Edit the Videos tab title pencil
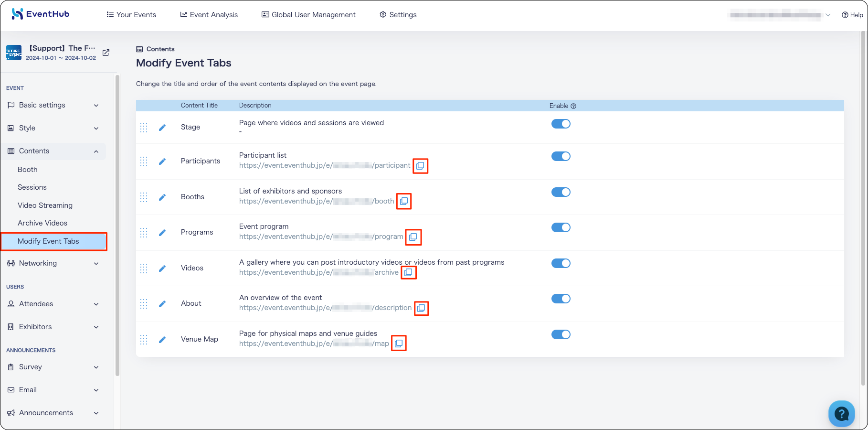 [x=162, y=269]
